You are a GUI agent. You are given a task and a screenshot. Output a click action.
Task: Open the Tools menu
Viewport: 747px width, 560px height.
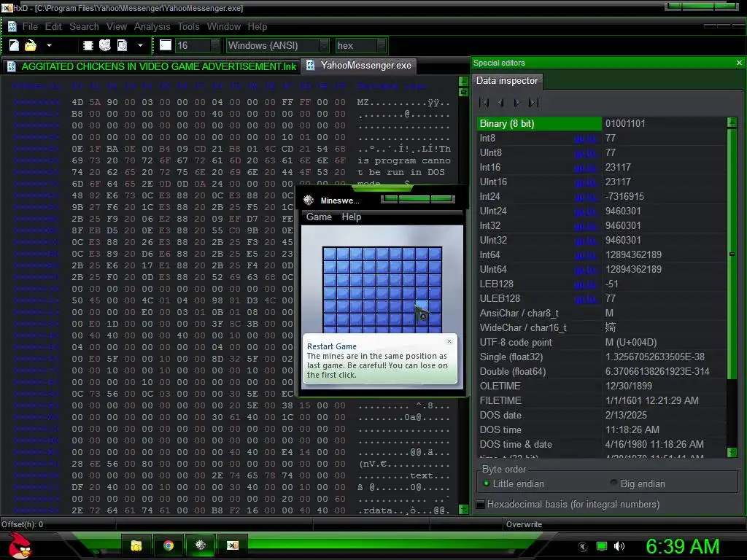(189, 27)
